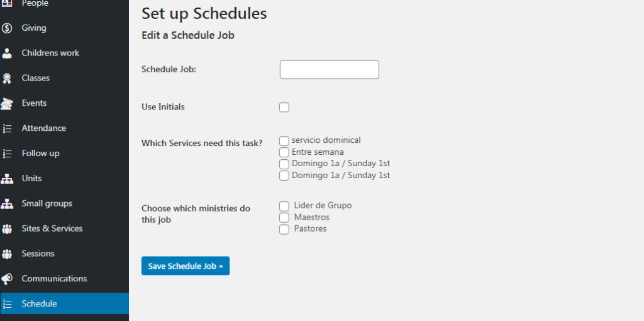Image resolution: width=644 pixels, height=321 pixels.
Task: Click the Events icon in sidebar
Action: point(7,103)
